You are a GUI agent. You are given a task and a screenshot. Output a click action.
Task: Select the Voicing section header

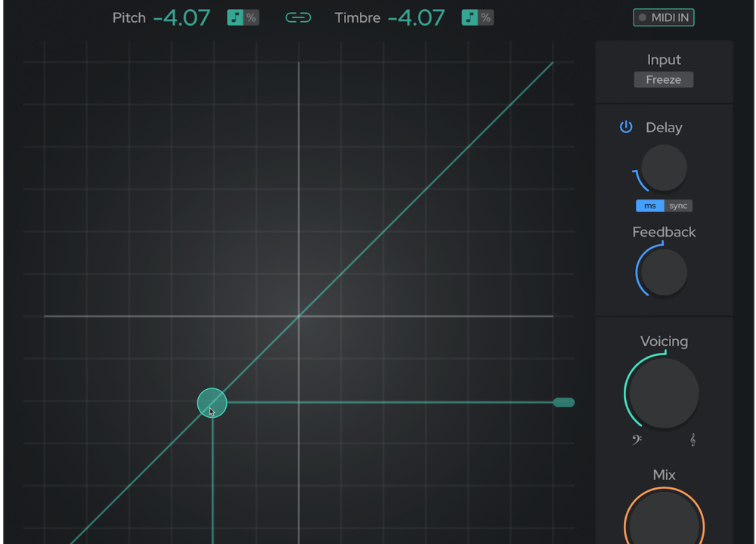(x=664, y=342)
